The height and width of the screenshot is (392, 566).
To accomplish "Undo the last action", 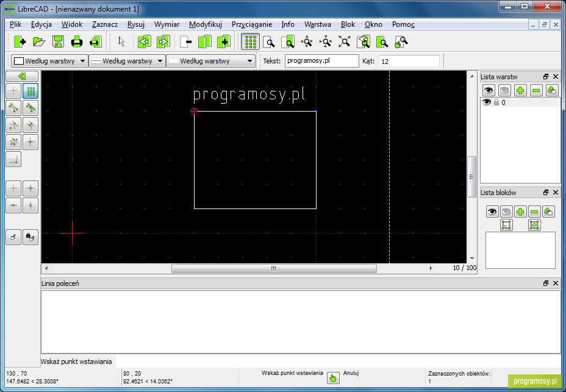I will tap(145, 42).
